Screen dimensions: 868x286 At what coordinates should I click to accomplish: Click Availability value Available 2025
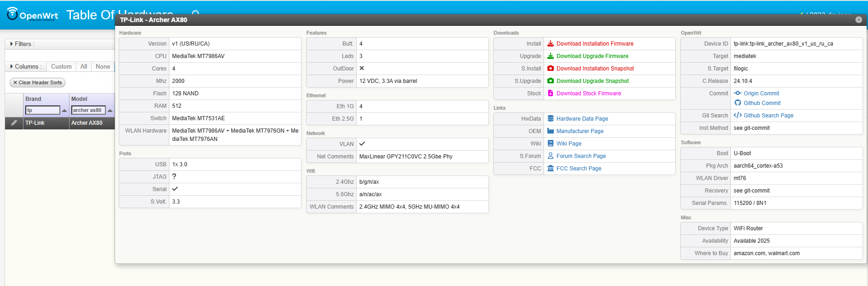[752, 241]
